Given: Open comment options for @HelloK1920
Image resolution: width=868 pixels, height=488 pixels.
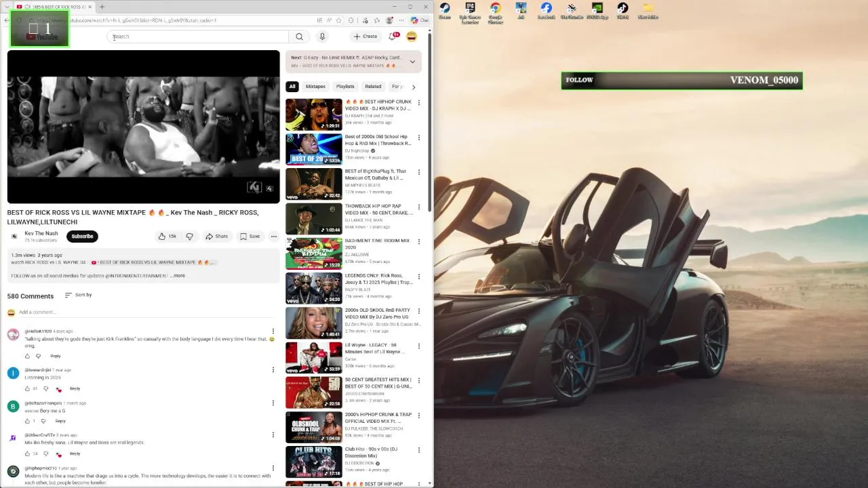Looking at the screenshot, I should (273, 331).
